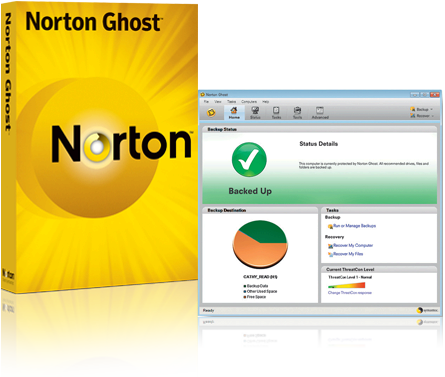
Task: Expand the Recover dropdown arrow at top right
Action: tap(433, 116)
